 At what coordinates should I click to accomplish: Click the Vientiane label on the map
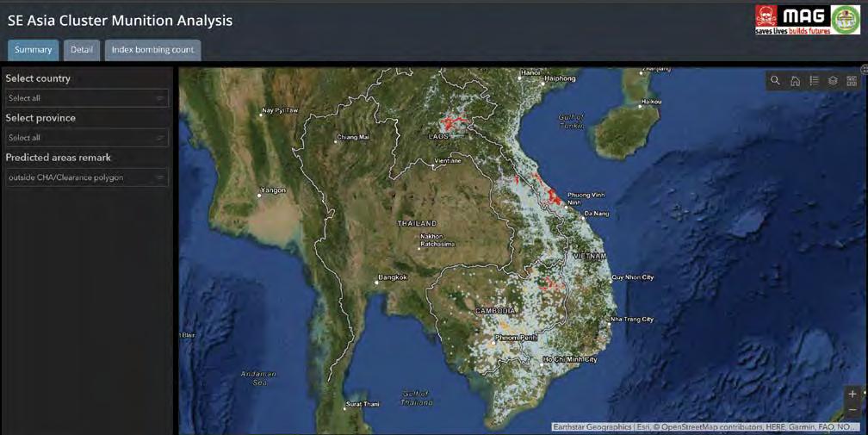(x=448, y=160)
